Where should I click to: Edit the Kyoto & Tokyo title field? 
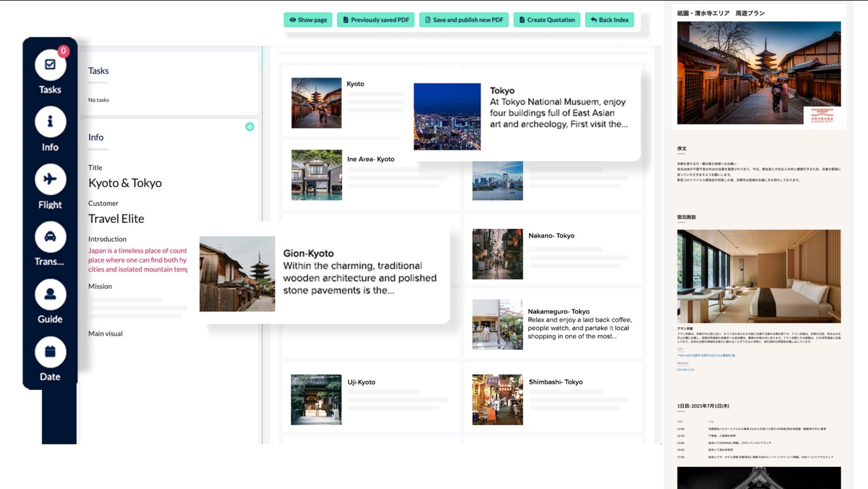coord(125,183)
